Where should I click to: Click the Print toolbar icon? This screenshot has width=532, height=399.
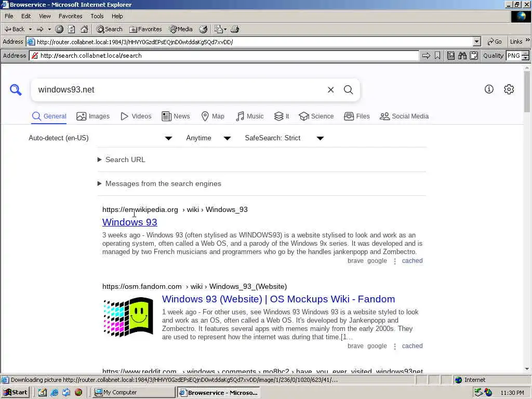point(235,29)
